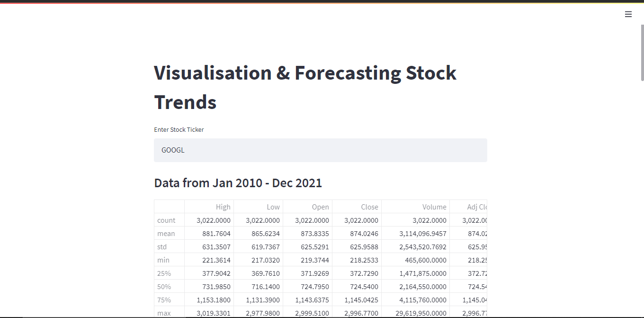Select the Open column header in the table
The width and height of the screenshot is (644, 318).
pyautogui.click(x=321, y=207)
